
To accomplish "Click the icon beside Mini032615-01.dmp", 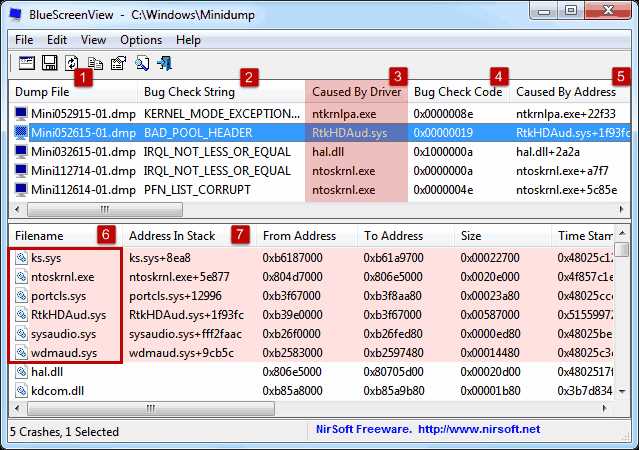I will (21, 152).
